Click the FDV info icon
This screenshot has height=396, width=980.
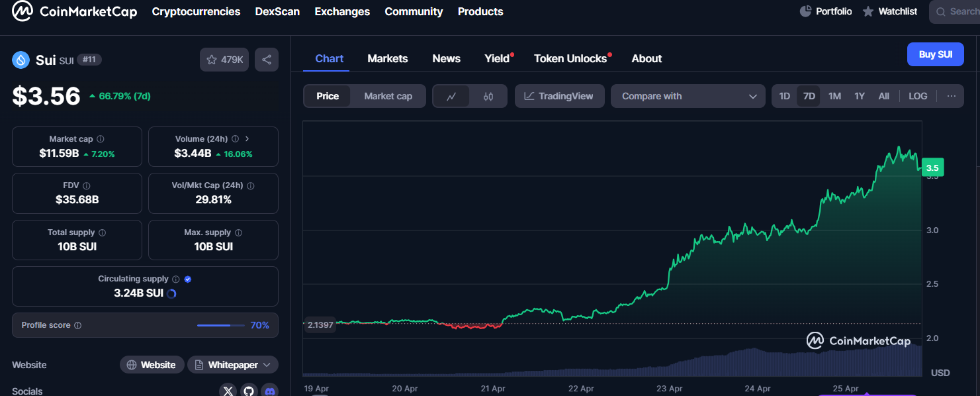pyautogui.click(x=87, y=186)
